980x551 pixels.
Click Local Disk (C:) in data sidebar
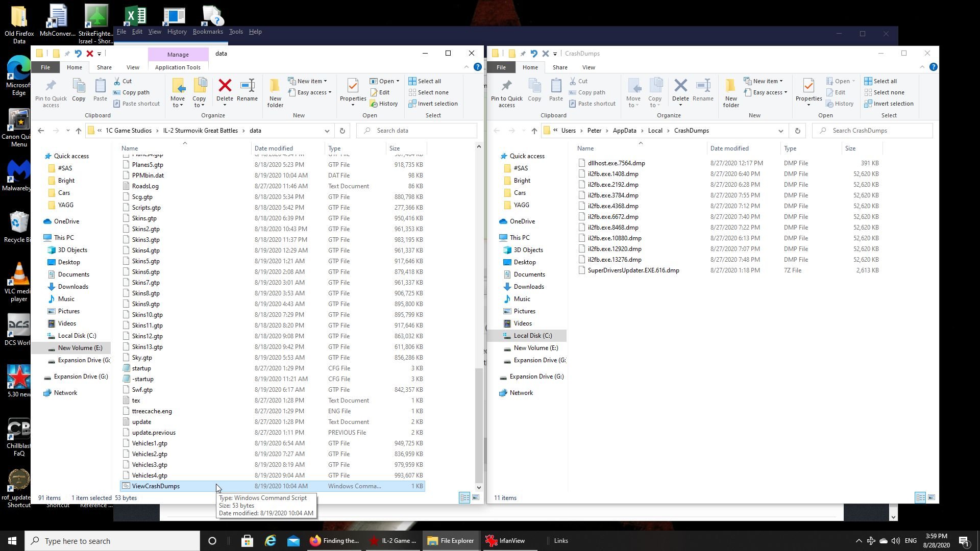point(77,336)
